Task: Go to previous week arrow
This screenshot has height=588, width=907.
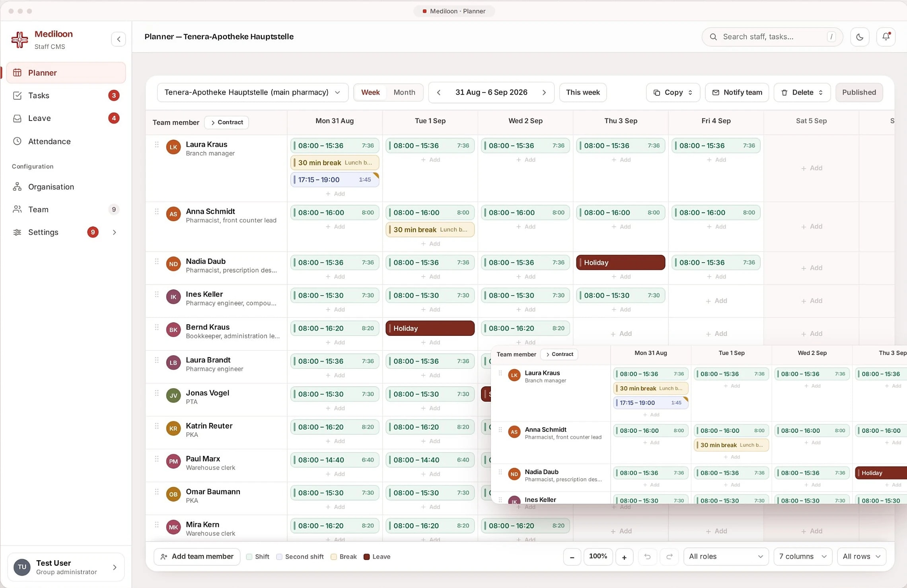Action: pyautogui.click(x=439, y=93)
